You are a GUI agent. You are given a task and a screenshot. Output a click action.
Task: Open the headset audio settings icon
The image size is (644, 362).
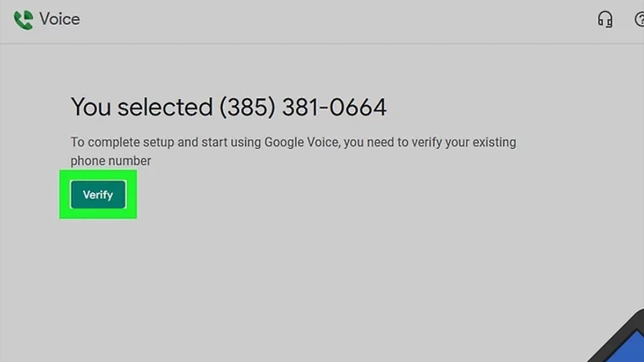[605, 20]
